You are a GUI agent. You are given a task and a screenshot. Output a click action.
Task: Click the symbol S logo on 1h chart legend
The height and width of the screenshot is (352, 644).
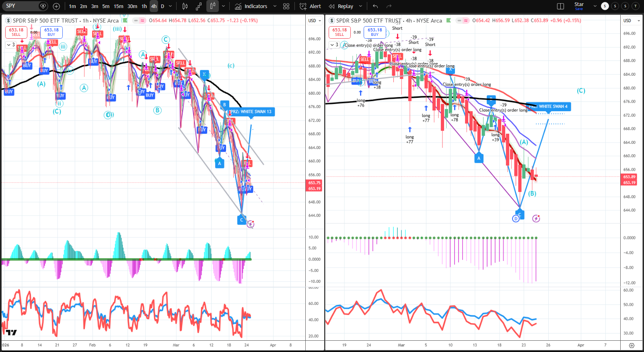[x=8, y=21]
